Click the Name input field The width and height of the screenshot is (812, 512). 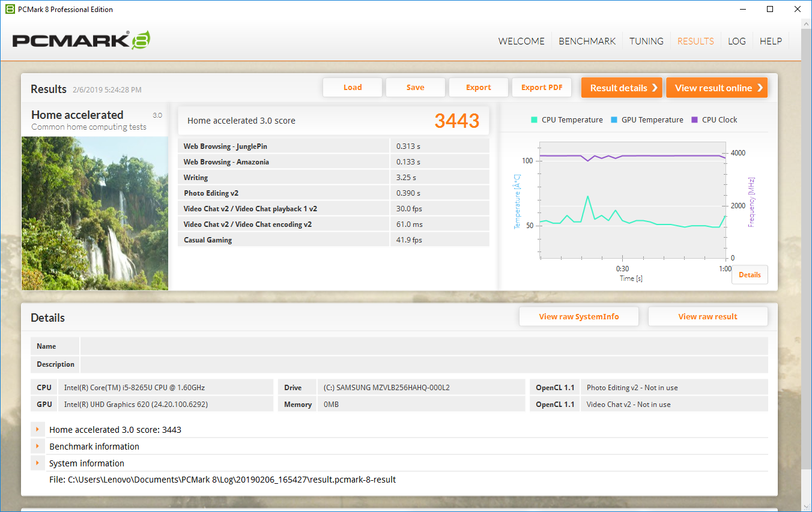[x=423, y=346]
